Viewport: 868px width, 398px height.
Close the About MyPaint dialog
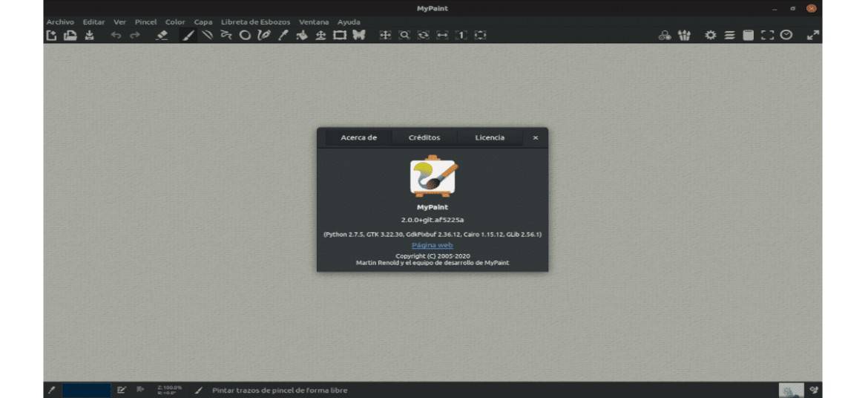pos(536,137)
